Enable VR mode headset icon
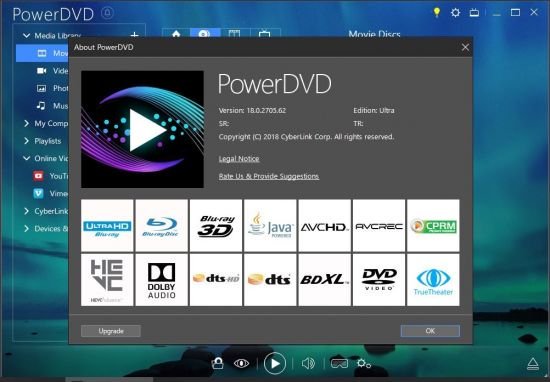 coord(339,363)
